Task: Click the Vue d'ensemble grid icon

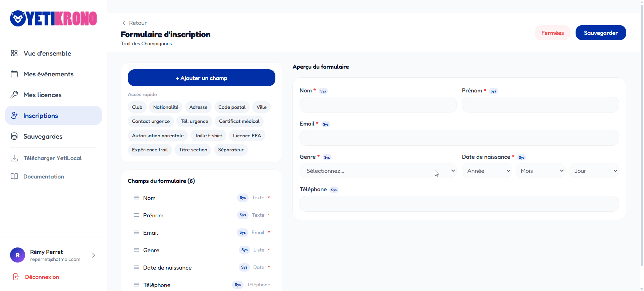Action: click(14, 53)
